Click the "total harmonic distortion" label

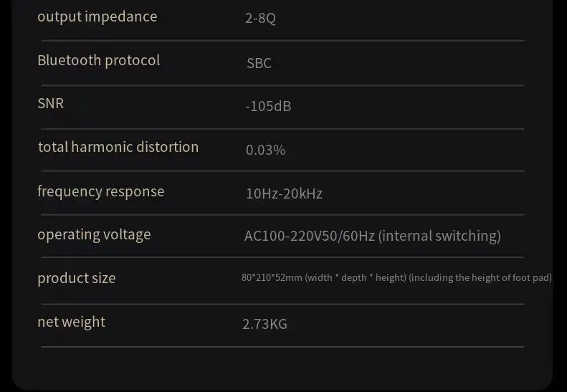(x=118, y=147)
